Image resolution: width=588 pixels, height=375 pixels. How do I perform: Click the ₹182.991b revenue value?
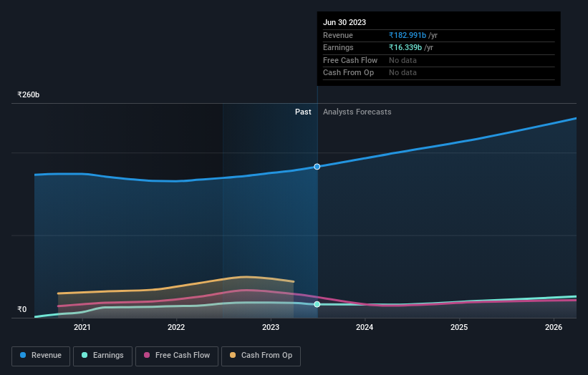tap(408, 35)
